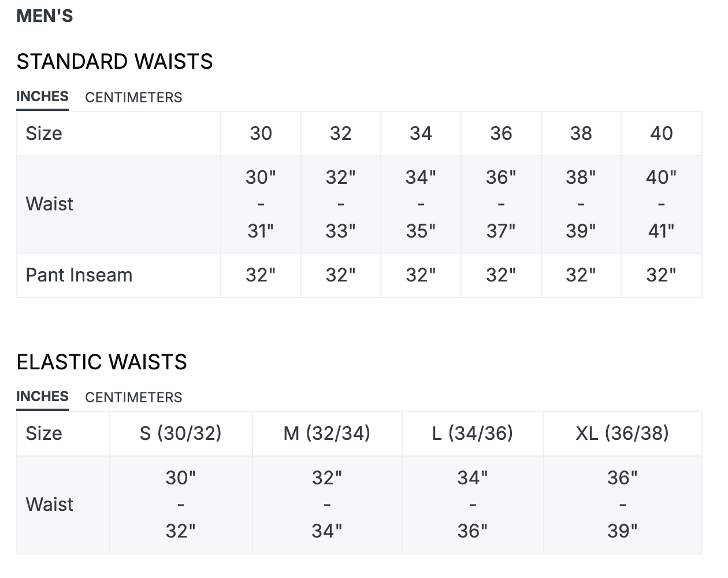
Task: Click size 32 column header
Action: point(341,134)
